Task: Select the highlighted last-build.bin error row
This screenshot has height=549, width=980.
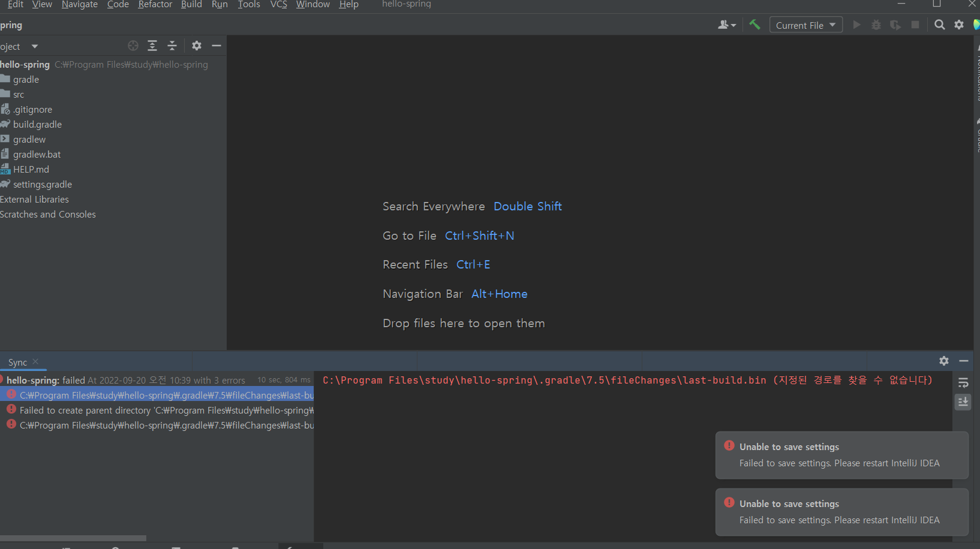Action: (157, 395)
